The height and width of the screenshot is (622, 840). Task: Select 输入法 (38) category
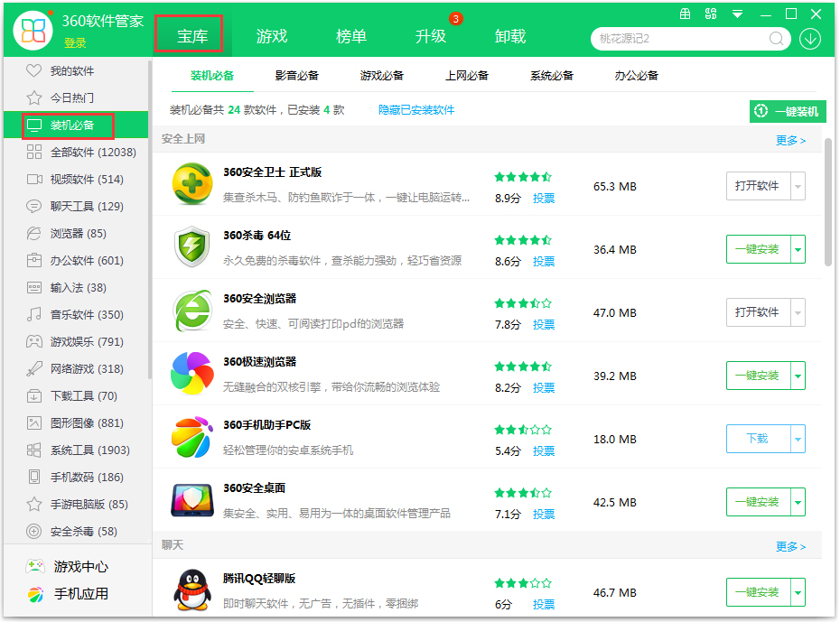tap(76, 287)
